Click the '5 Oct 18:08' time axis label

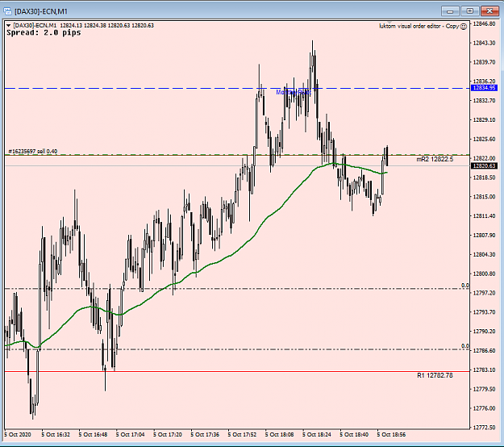coord(279,434)
